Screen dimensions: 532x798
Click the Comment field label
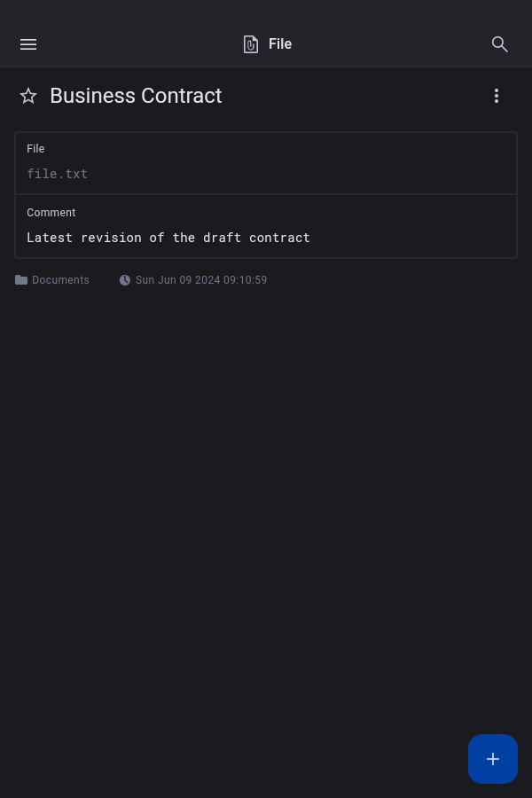point(51,213)
